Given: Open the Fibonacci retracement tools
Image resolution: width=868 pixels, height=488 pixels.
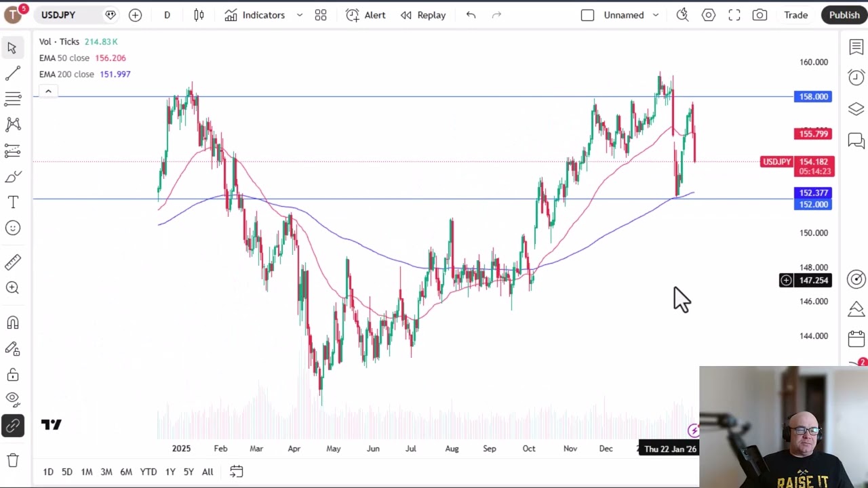Looking at the screenshot, I should (12, 99).
